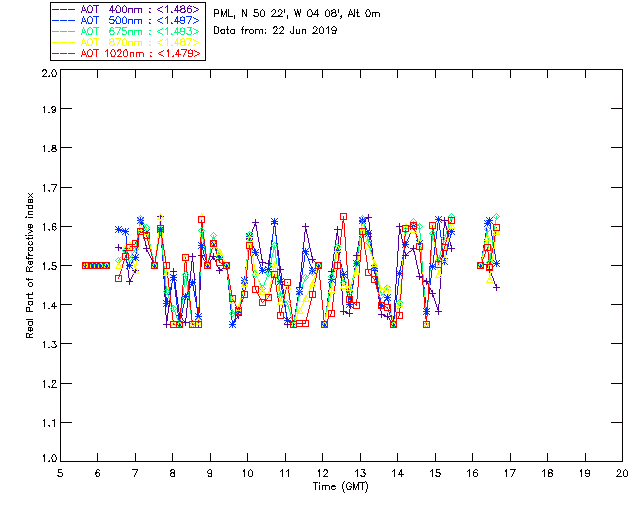640x512 pixels.
Task: Click the AOT 500nm legend entry
Action: point(127,20)
